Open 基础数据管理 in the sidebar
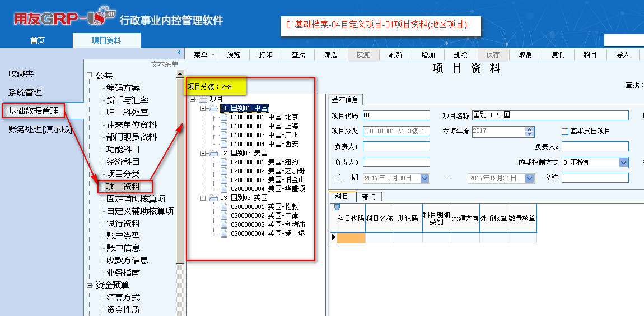Viewport: 644px width, 316px height. pos(34,111)
